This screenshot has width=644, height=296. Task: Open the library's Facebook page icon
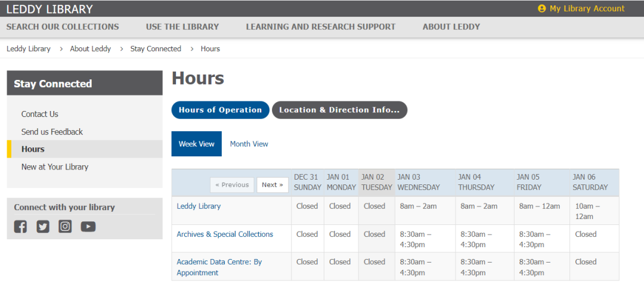20,227
